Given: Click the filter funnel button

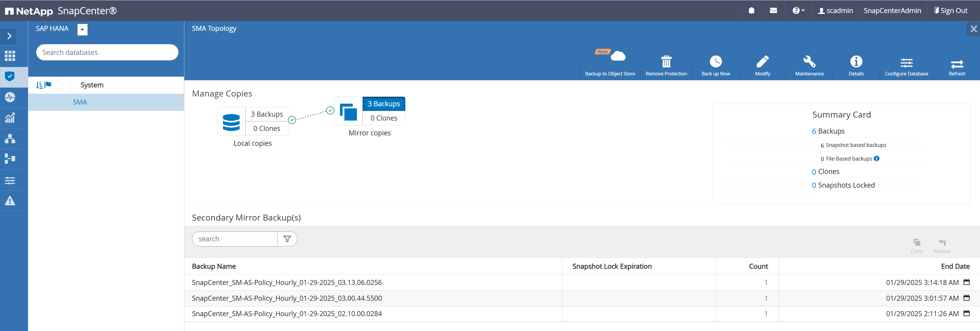Looking at the screenshot, I should pos(287,239).
